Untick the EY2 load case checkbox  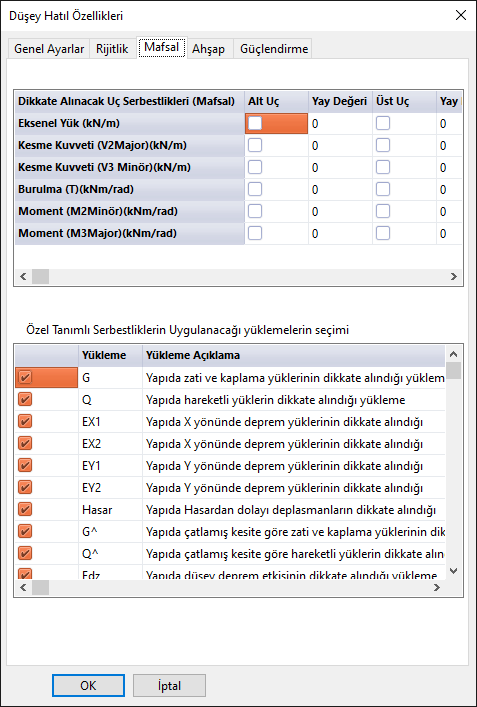click(x=25, y=487)
